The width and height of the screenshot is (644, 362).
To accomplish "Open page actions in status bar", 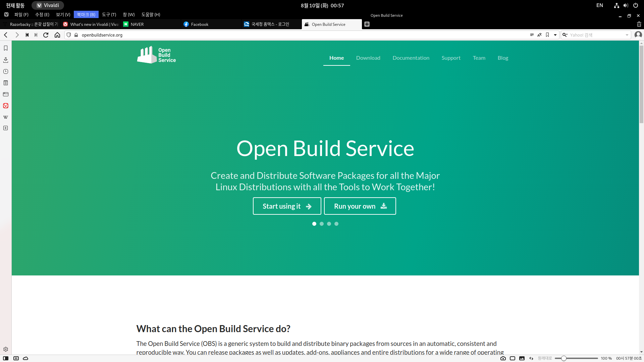I will [531, 358].
